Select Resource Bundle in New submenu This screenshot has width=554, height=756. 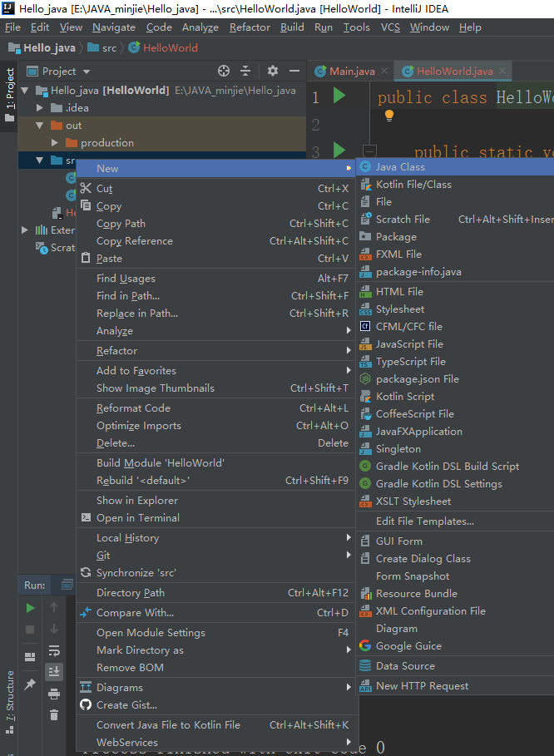pos(455,594)
